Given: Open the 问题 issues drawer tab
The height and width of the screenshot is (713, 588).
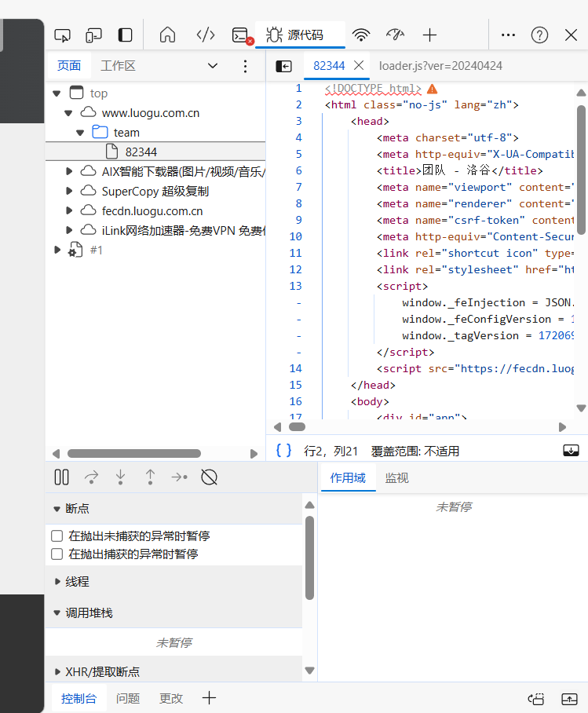Looking at the screenshot, I should (x=128, y=698).
